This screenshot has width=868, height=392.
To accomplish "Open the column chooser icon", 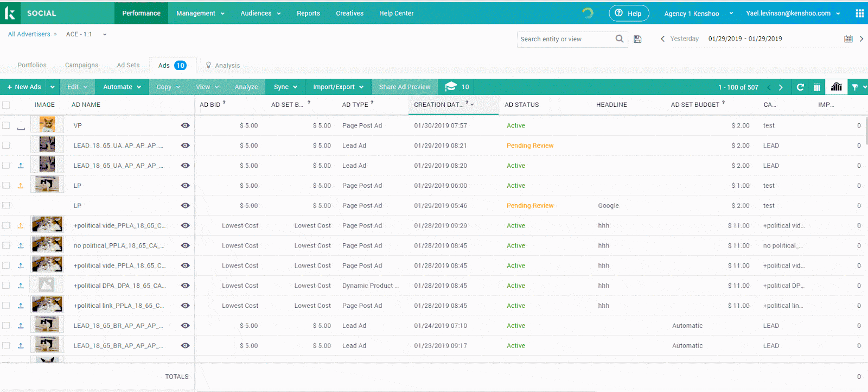I will click(x=817, y=87).
